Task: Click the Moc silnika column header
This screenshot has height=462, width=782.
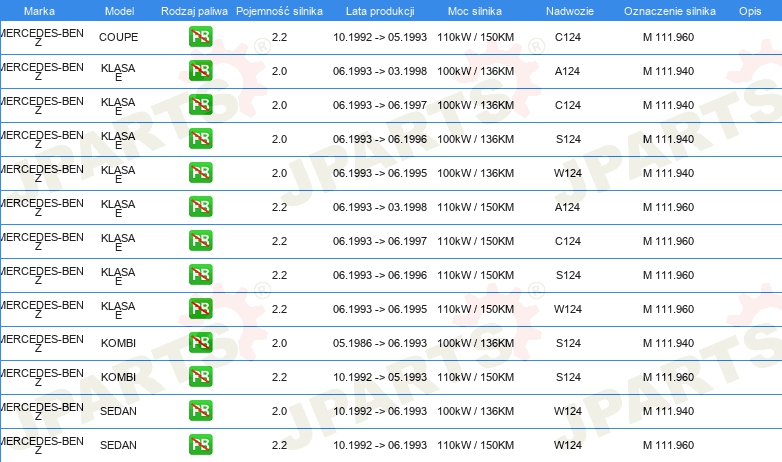Action: click(x=475, y=11)
